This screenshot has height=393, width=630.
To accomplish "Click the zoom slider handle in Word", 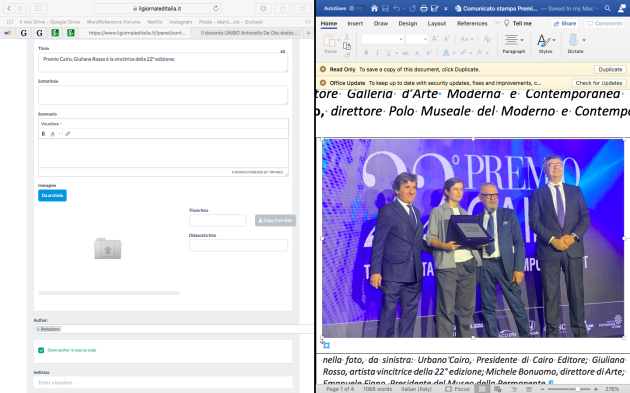I will click(577, 389).
